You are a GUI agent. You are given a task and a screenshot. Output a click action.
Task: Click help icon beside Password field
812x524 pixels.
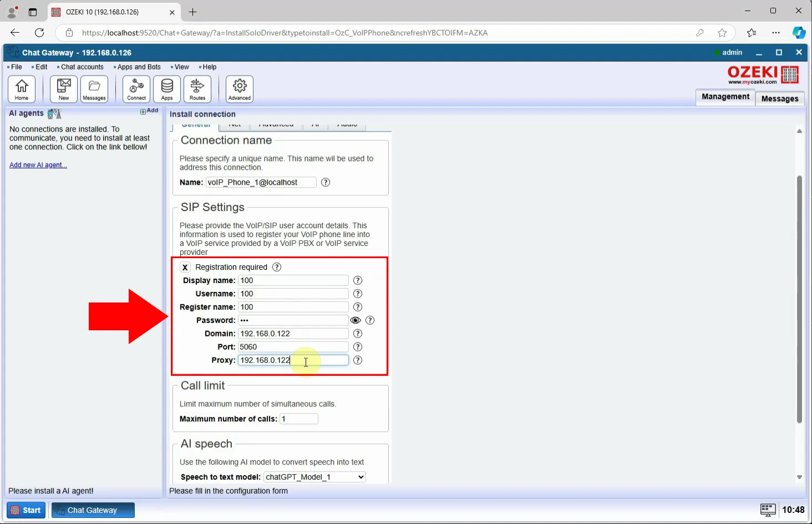pyautogui.click(x=370, y=320)
